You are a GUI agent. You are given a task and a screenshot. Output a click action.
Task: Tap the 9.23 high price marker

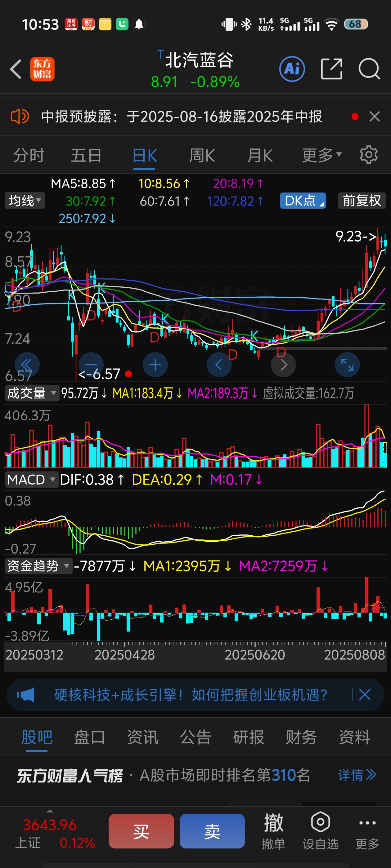[x=356, y=236]
